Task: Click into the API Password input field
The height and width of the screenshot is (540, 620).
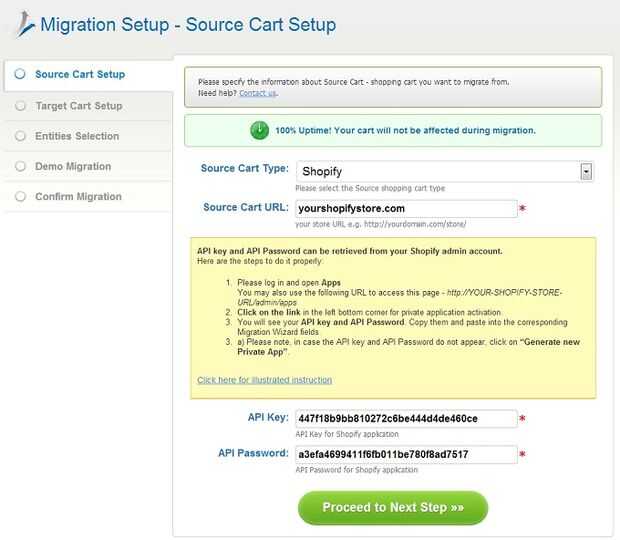Action: 405,454
